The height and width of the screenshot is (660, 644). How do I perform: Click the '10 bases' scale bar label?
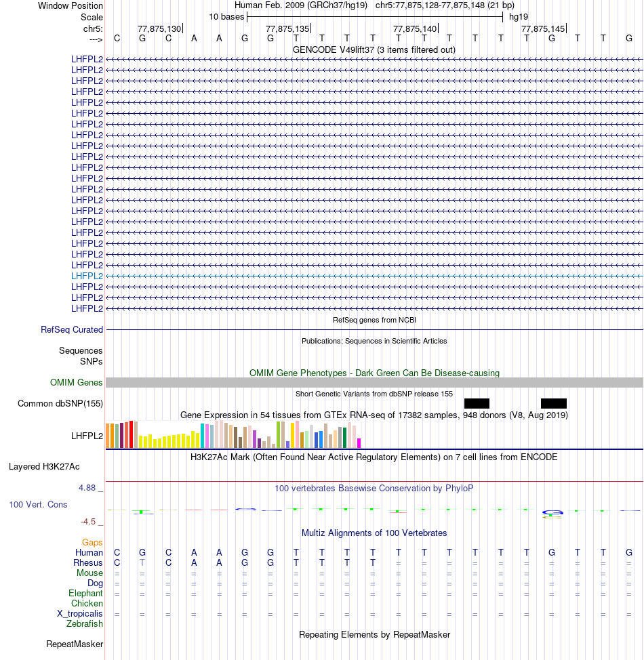coord(226,17)
